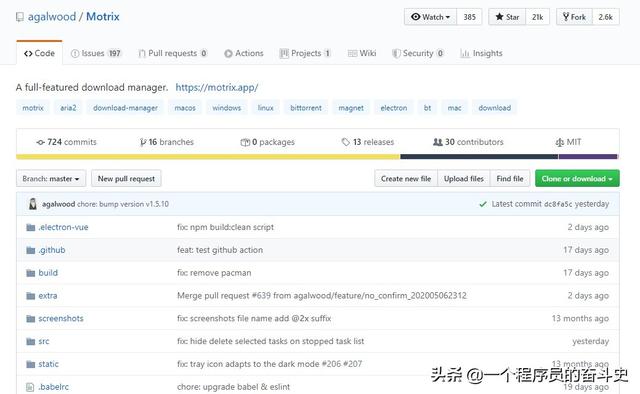Click Upload files button
The image size is (640, 394).
[464, 179]
